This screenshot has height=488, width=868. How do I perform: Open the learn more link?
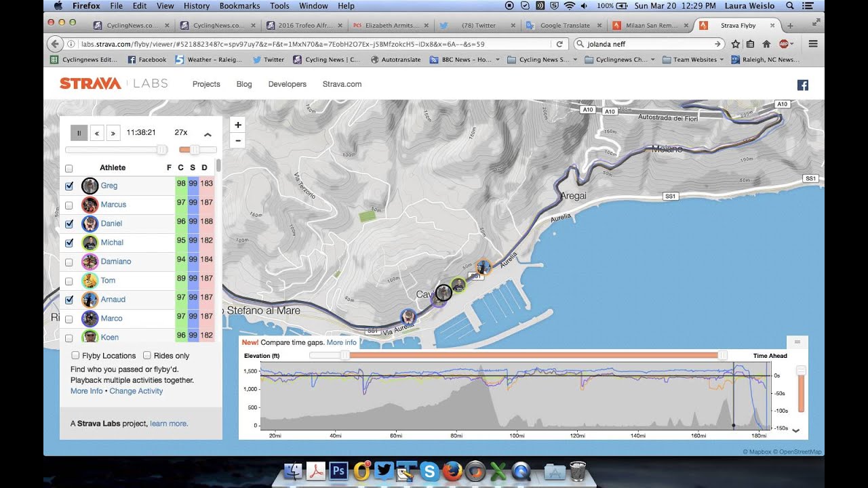coord(169,424)
